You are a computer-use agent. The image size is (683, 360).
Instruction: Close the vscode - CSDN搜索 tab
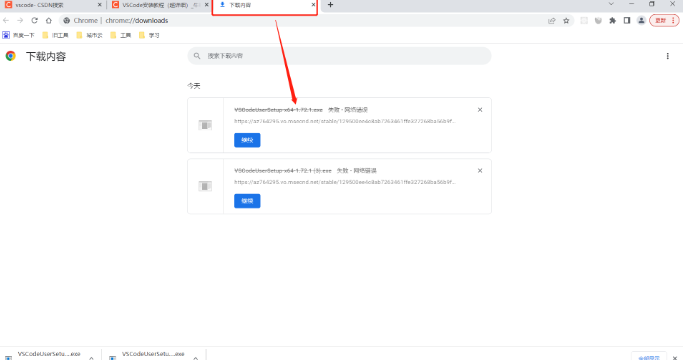click(x=99, y=5)
